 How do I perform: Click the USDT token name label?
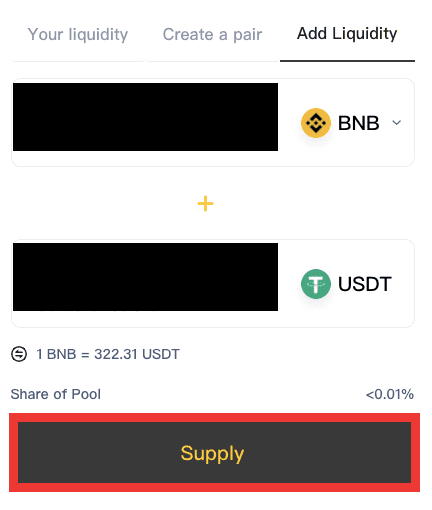(365, 284)
